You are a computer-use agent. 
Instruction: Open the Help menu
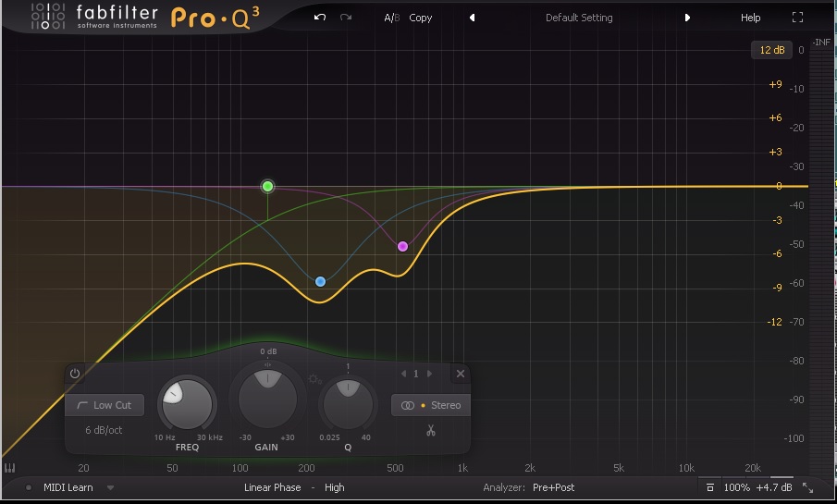click(750, 18)
